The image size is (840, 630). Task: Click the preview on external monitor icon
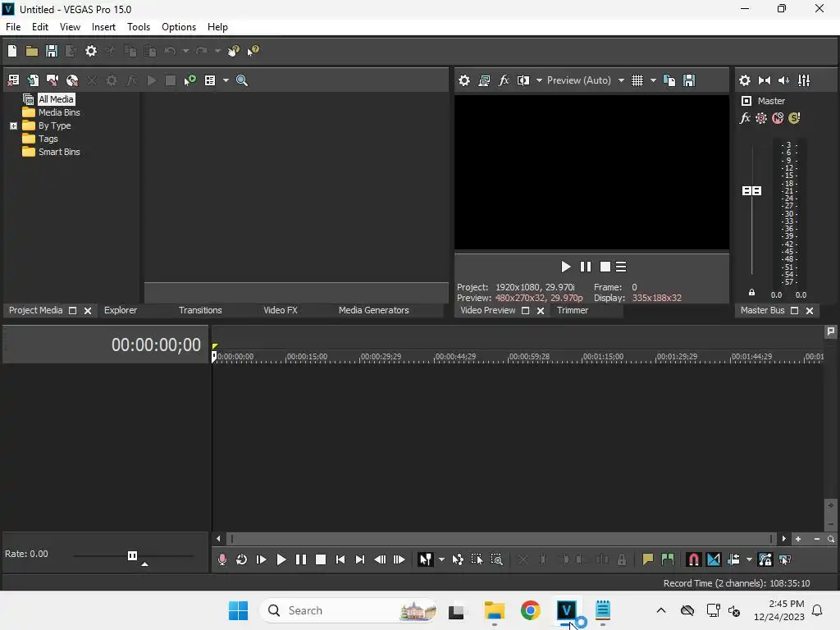(484, 80)
